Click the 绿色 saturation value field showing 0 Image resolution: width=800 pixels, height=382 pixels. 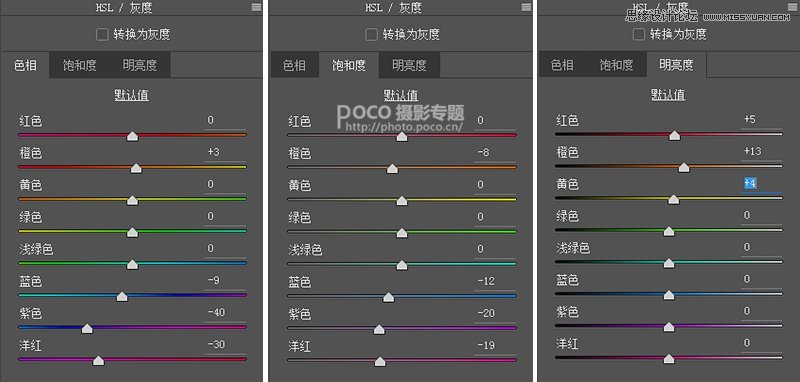[x=495, y=218]
